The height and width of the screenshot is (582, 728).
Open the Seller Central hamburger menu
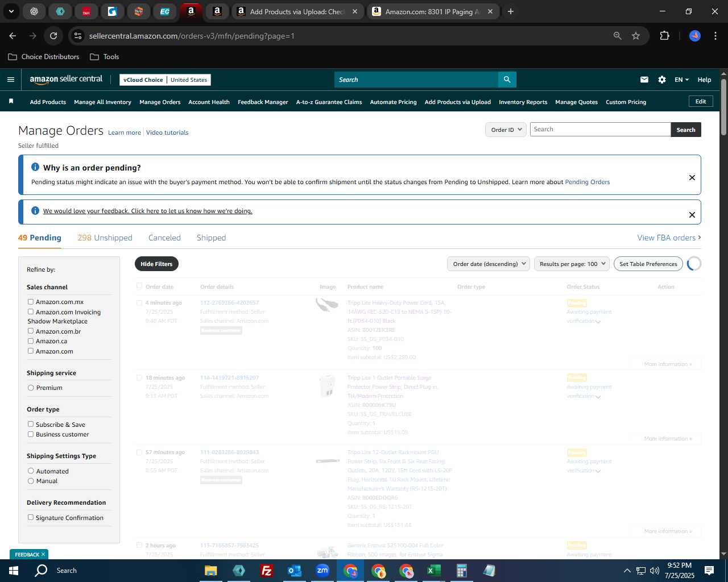10,80
